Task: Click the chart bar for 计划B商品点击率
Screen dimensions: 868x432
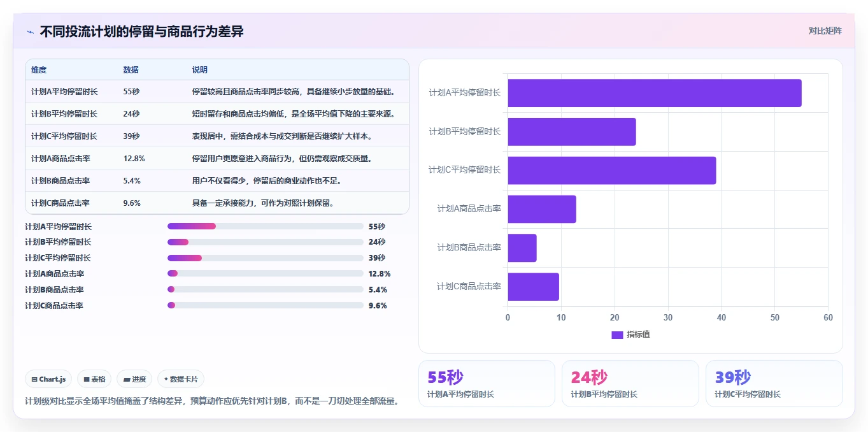Action: pyautogui.click(x=522, y=248)
